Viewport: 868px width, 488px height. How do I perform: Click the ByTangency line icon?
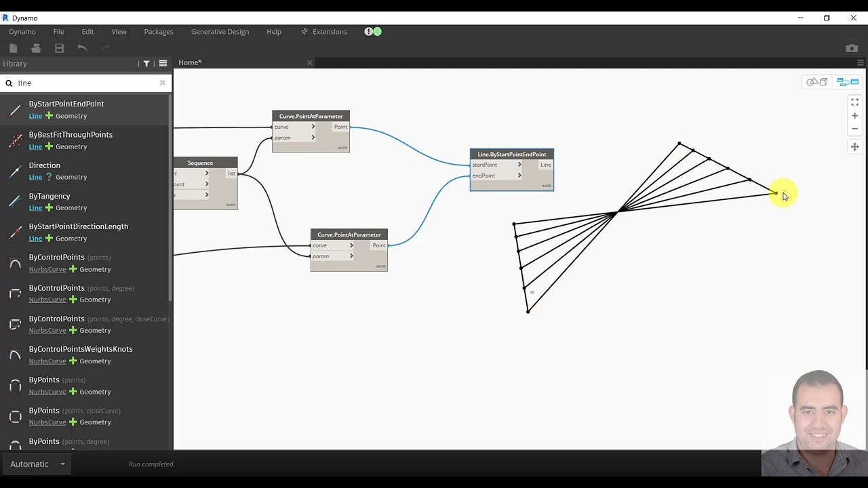(15, 201)
